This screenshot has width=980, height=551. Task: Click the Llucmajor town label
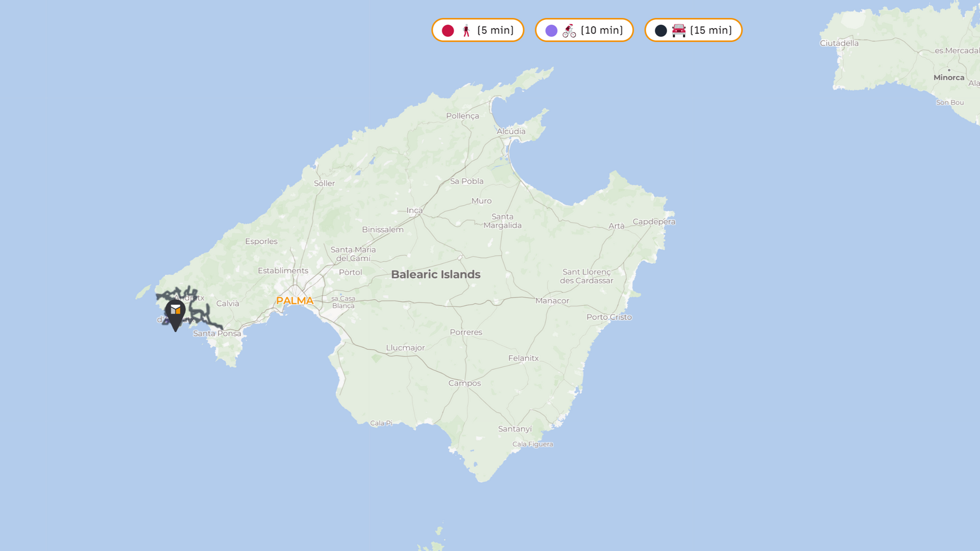click(405, 347)
